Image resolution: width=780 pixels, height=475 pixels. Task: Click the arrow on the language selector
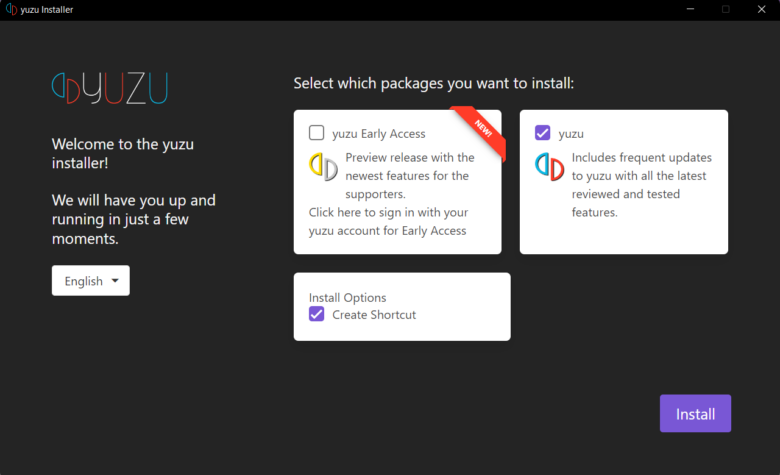pyautogui.click(x=115, y=281)
